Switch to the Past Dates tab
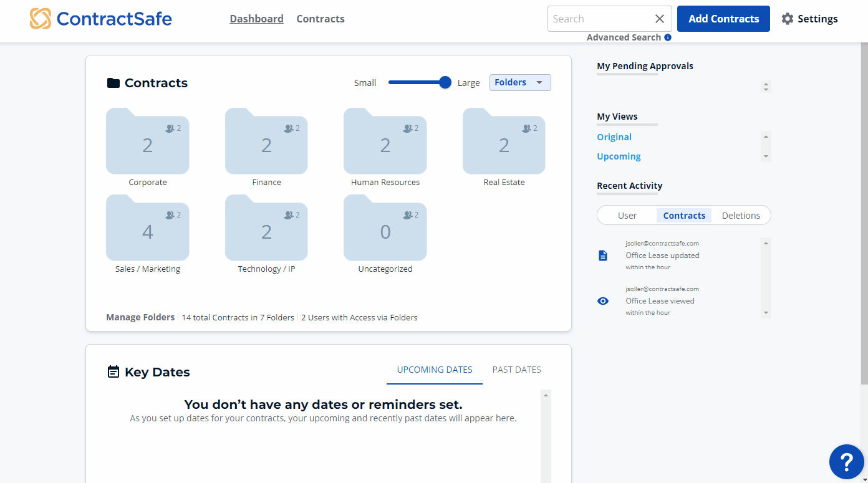Screen dimensions: 868x483 click(516, 370)
